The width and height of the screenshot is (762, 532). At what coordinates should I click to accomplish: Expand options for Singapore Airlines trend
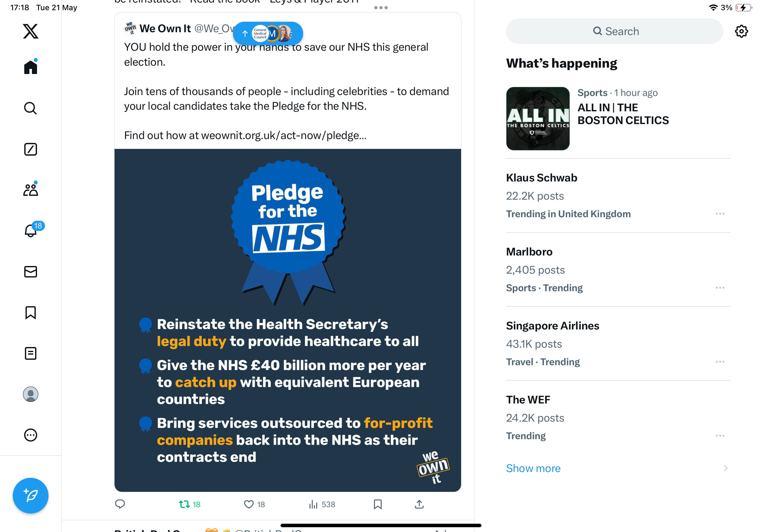pyautogui.click(x=720, y=362)
